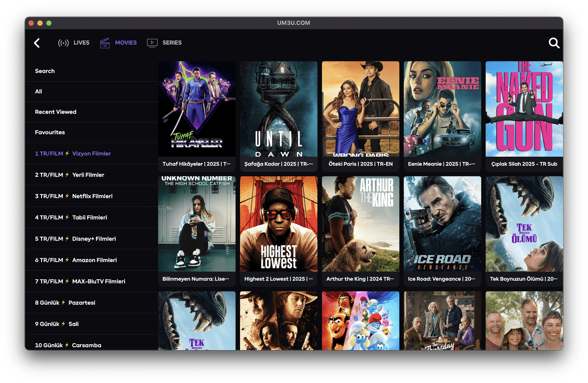Click the UM3U.COM window title
Screen dimensions: 588x383
click(x=294, y=23)
